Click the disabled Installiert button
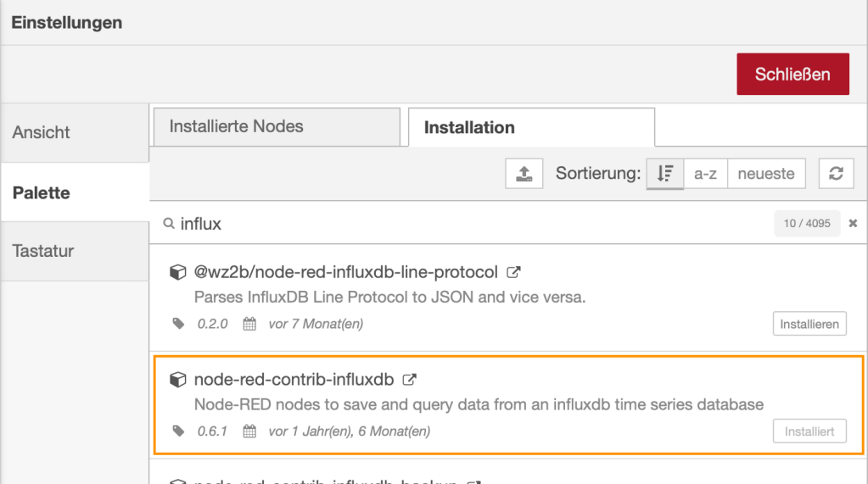This screenshot has width=868, height=484. (809, 431)
